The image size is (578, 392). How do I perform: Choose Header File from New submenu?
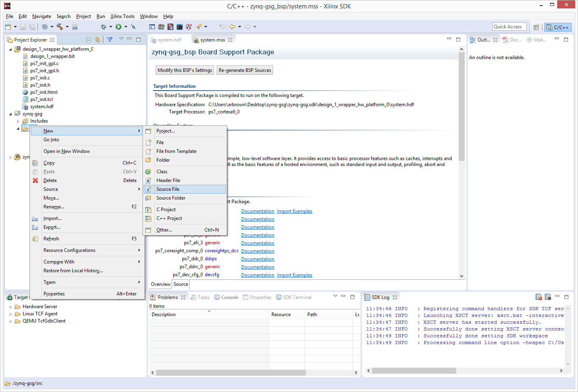tap(185, 180)
